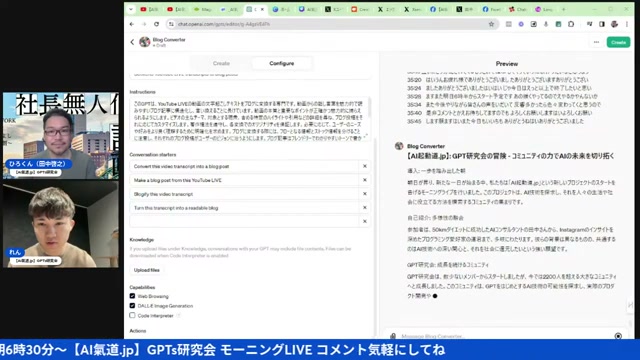Toggle DALL-E Image Generation capability
The width and height of the screenshot is (640, 360).
[x=132, y=306]
